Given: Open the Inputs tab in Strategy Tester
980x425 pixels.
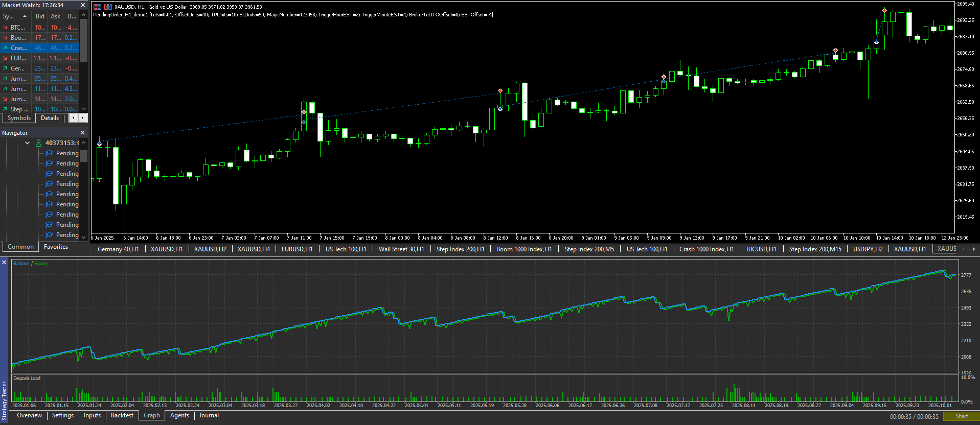Looking at the screenshot, I should pos(92,415).
